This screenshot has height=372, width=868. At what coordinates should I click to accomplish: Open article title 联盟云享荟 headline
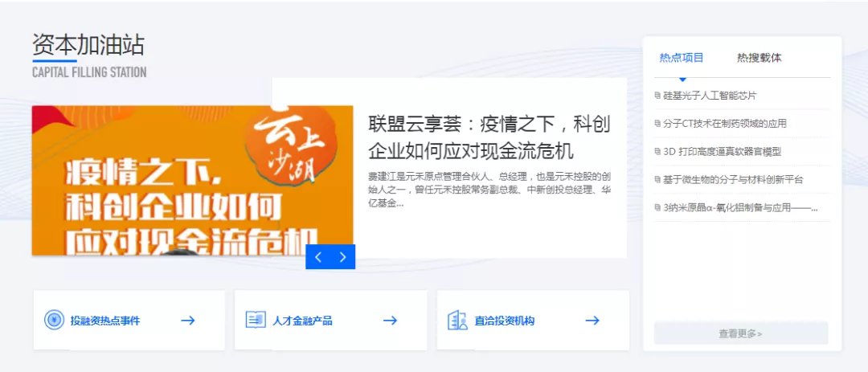tap(489, 137)
